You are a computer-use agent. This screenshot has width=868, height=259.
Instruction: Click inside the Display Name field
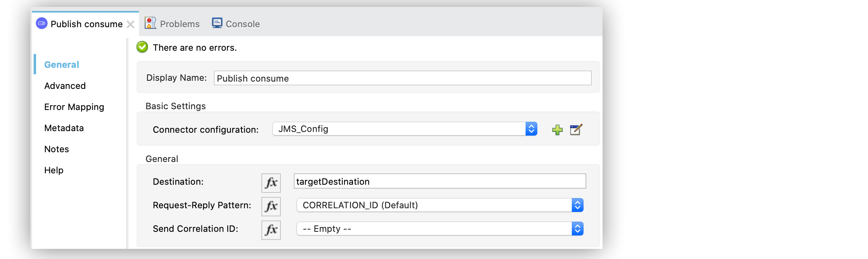point(402,78)
